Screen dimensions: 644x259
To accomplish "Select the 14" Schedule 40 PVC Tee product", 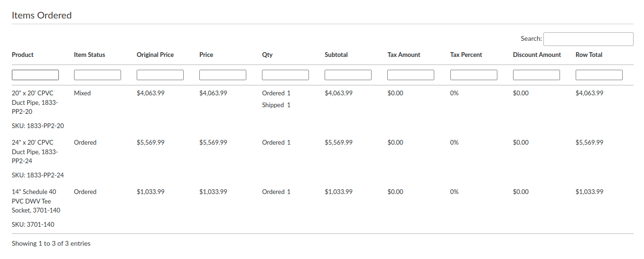I will tap(36, 201).
